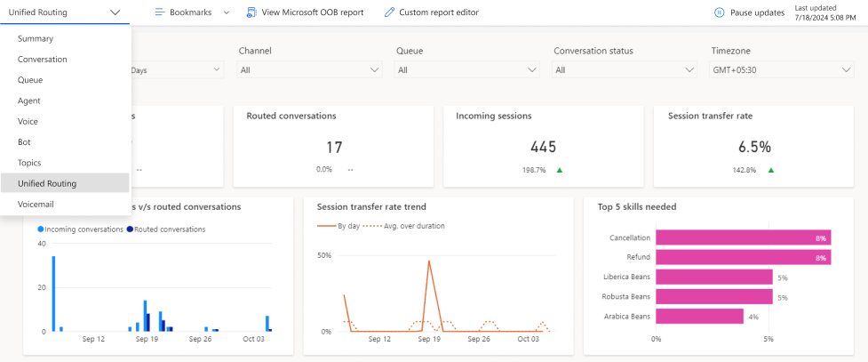Click the Pause updates circle icon
Image resolution: width=868 pixels, height=362 pixels.
point(719,12)
